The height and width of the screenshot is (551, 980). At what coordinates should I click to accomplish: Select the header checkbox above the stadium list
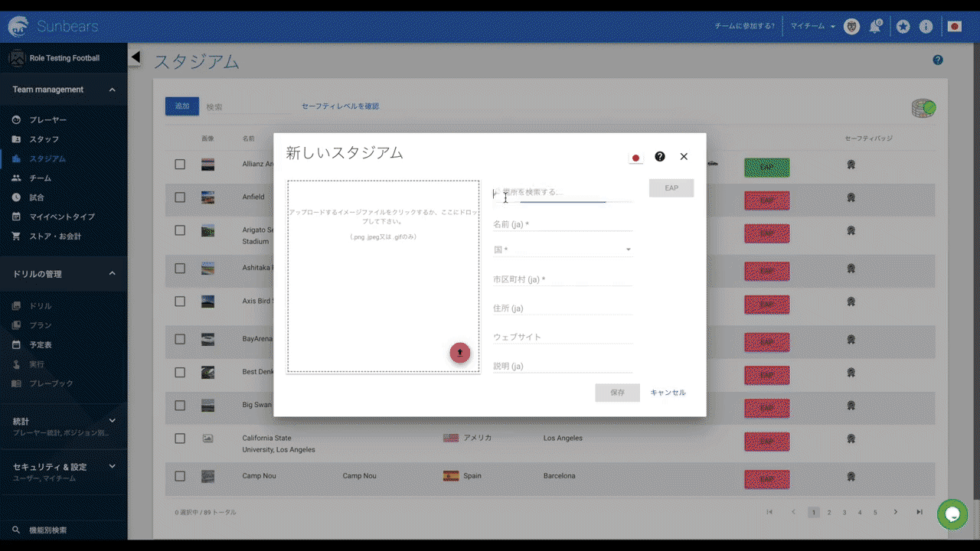(x=179, y=138)
